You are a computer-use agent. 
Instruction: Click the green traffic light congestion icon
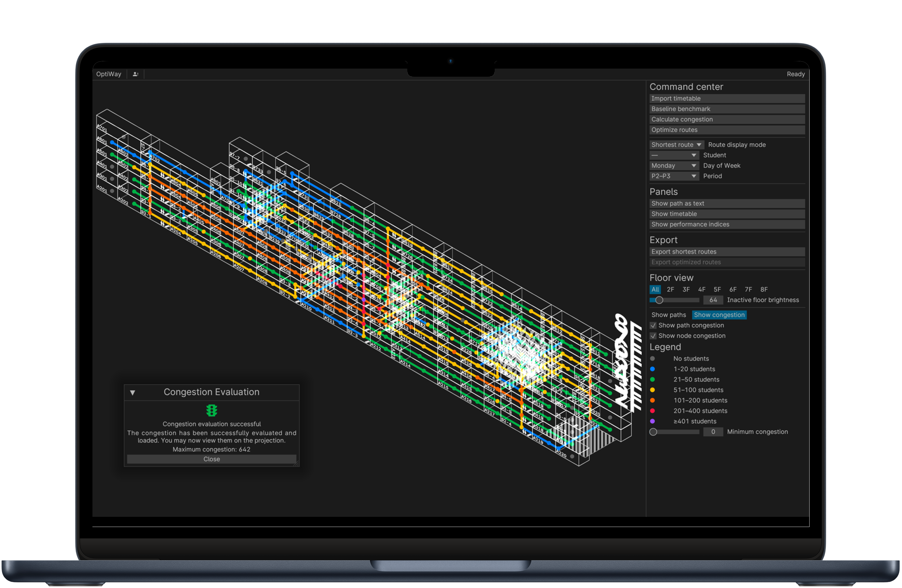211,410
